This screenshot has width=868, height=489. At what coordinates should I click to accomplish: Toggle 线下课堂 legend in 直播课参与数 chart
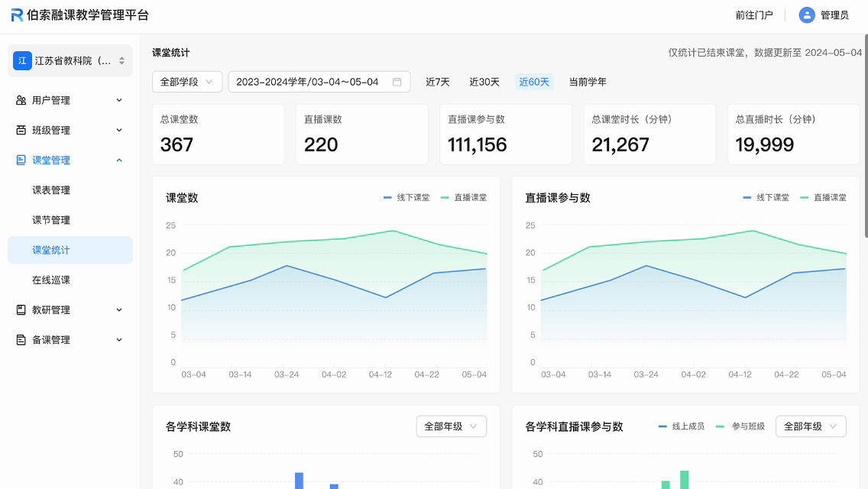pos(766,197)
